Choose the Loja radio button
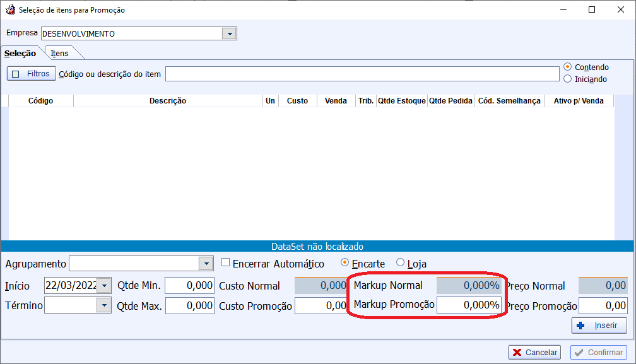Screen dimensions: 636x364 (400, 263)
